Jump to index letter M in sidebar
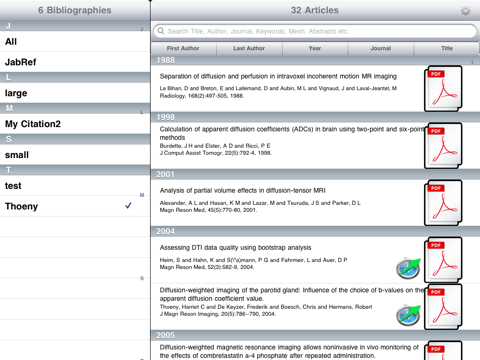This screenshot has height=360, width=480. tap(142, 195)
